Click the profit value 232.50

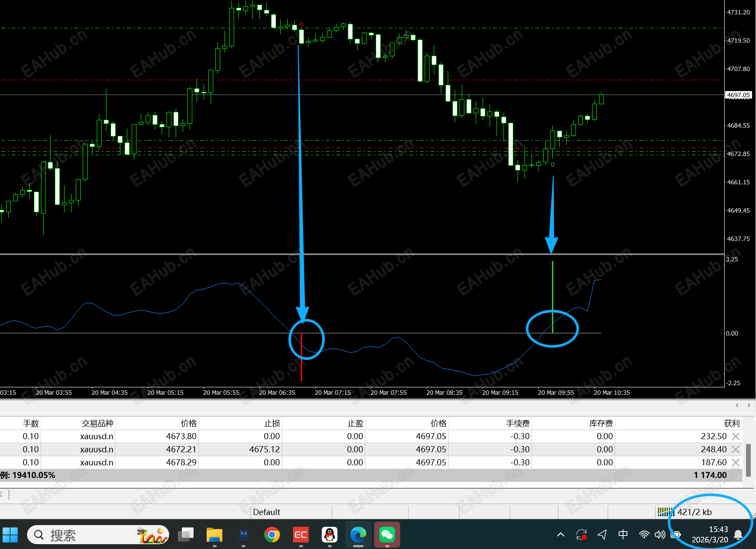pos(714,436)
